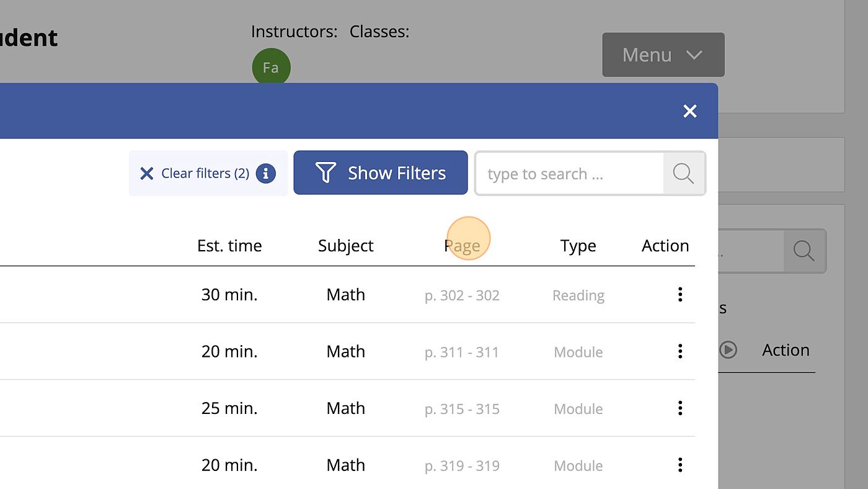Click the Fa instructor avatar
The image size is (868, 489).
click(x=271, y=67)
